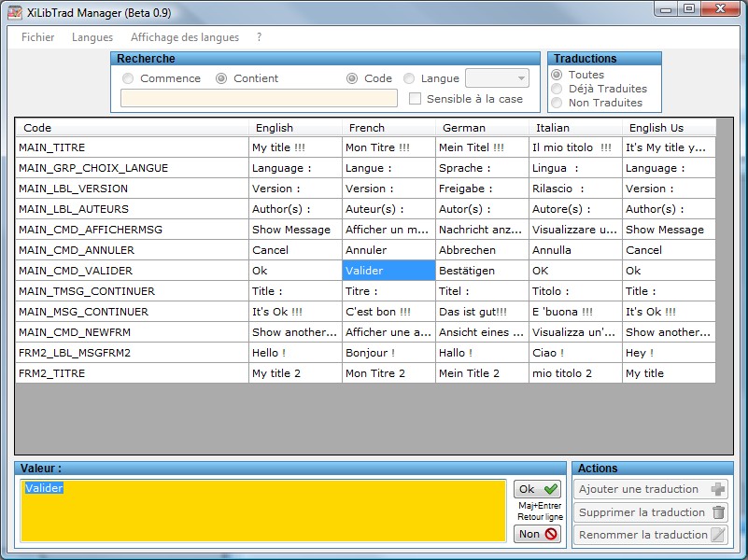This screenshot has height=560, width=748.
Task: Open the Affichage des langues menu
Action: pyautogui.click(x=185, y=37)
